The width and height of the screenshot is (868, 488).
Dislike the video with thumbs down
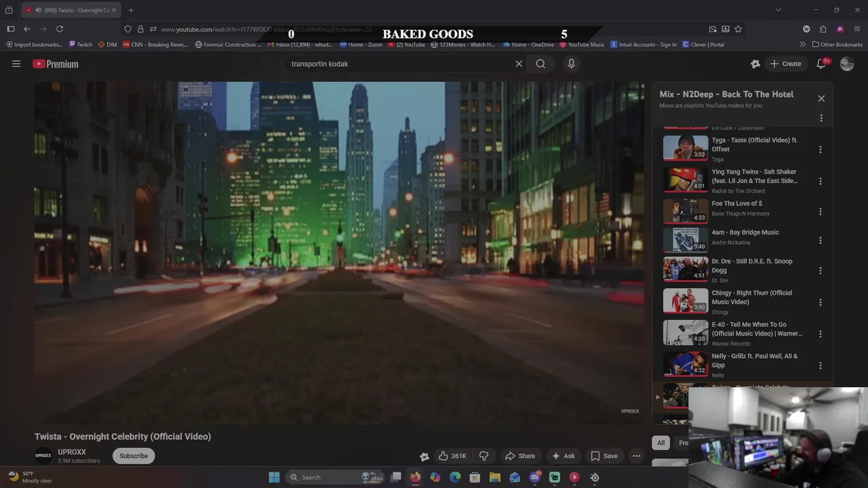coord(484,456)
